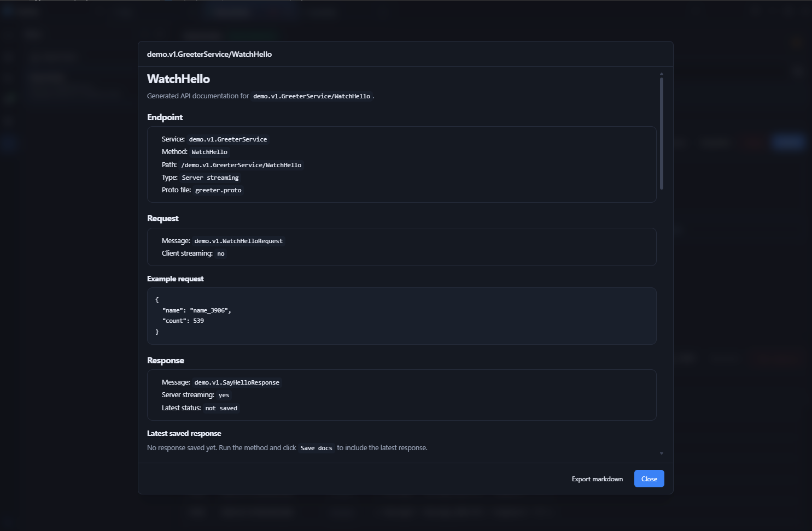Click the "count": 539 line in example request
Viewport: 812px width, 531px height.
click(183, 321)
